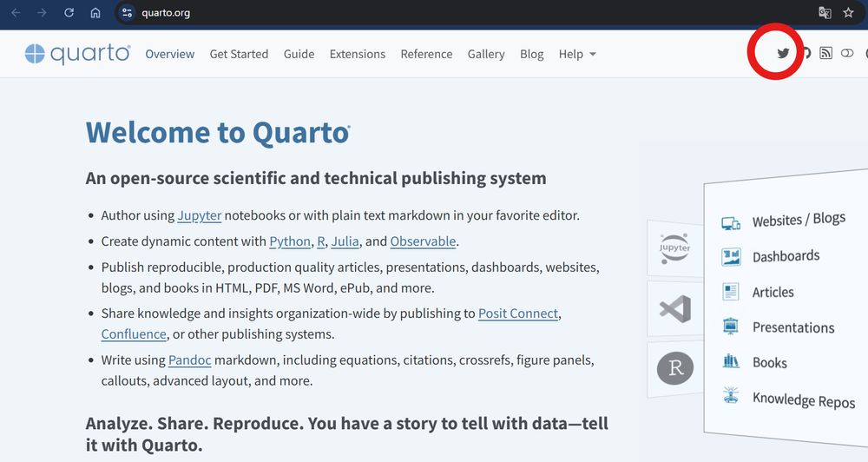Open the Reference nav item
This screenshot has height=462, width=868.
426,55
